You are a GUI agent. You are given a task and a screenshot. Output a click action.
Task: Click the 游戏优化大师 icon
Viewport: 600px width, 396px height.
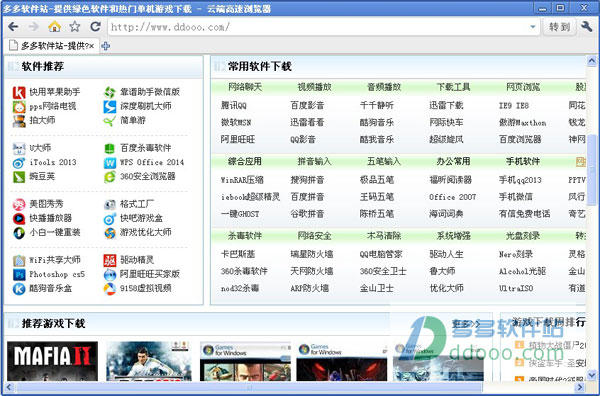point(110,233)
